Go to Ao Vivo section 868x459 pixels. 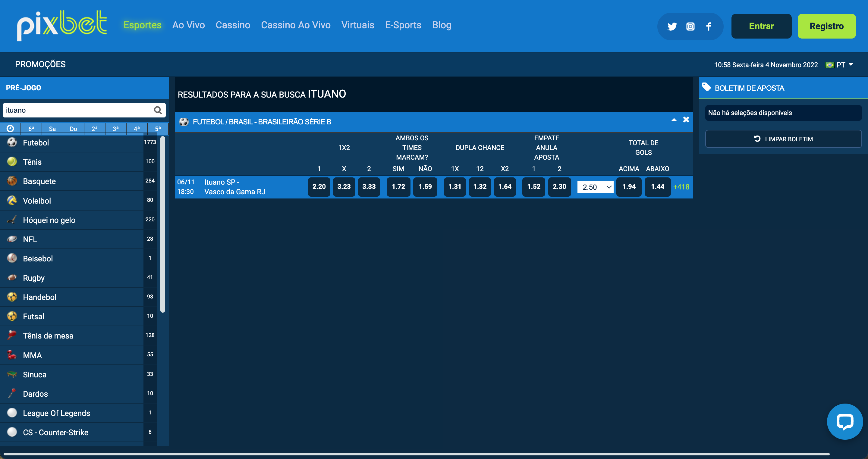point(188,25)
